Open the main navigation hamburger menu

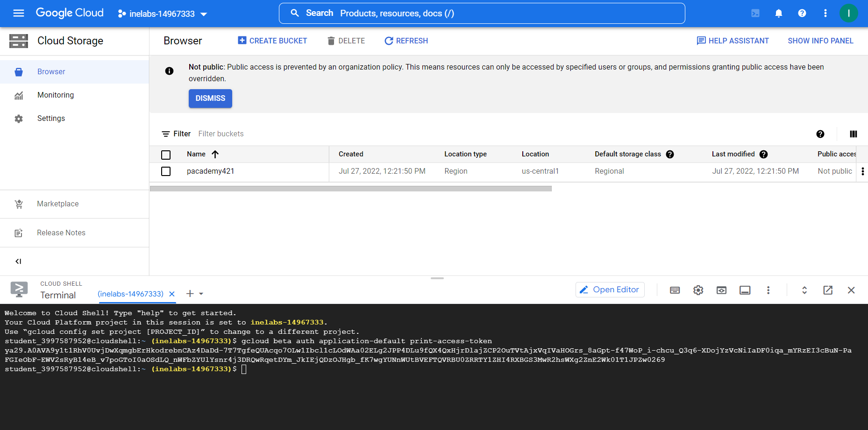click(19, 13)
